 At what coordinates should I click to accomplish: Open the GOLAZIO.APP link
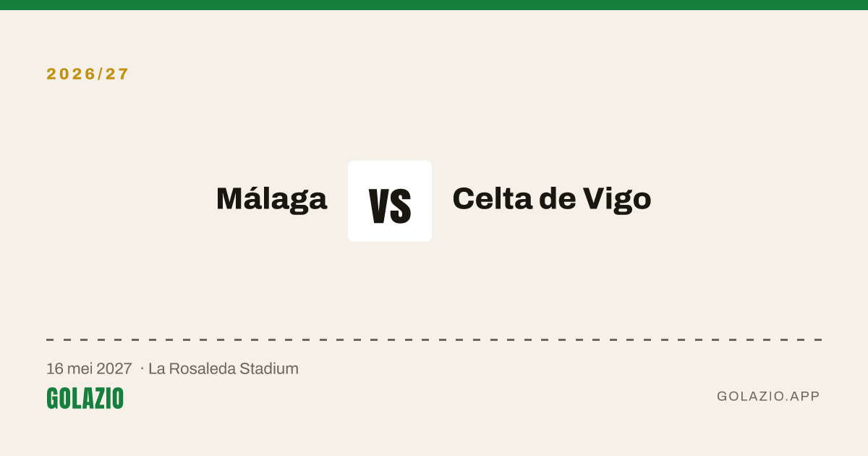pyautogui.click(x=768, y=396)
